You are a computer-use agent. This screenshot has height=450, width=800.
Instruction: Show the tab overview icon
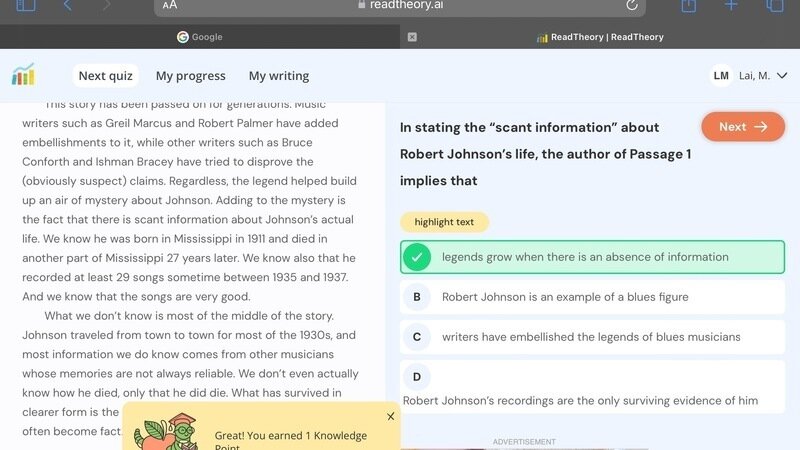tap(774, 5)
